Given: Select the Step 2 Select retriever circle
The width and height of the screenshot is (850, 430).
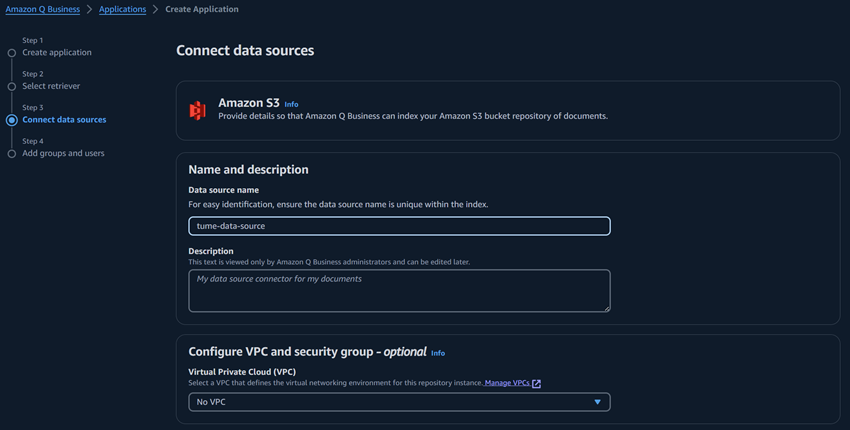Looking at the screenshot, I should coord(12,86).
